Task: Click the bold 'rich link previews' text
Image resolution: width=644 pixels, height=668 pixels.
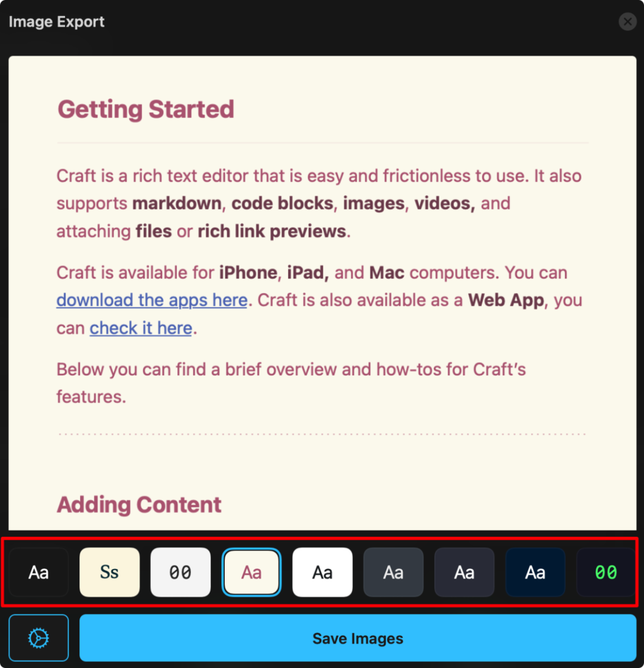Action: pos(272,231)
